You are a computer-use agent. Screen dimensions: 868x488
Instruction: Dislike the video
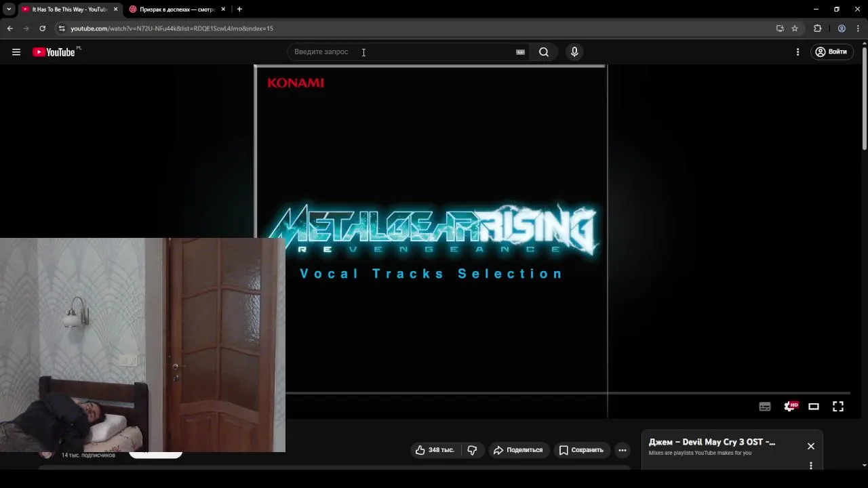tap(472, 450)
